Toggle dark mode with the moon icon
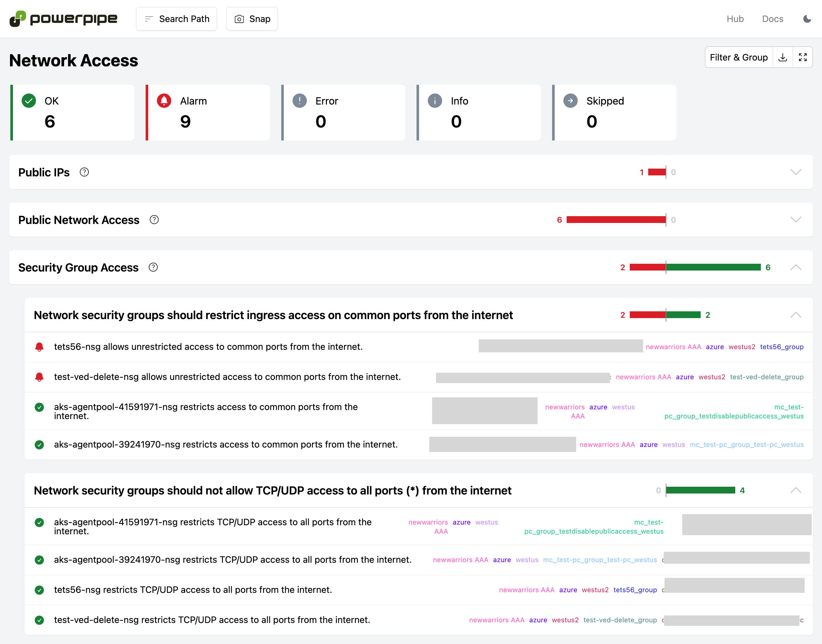822x644 pixels. [x=807, y=19]
